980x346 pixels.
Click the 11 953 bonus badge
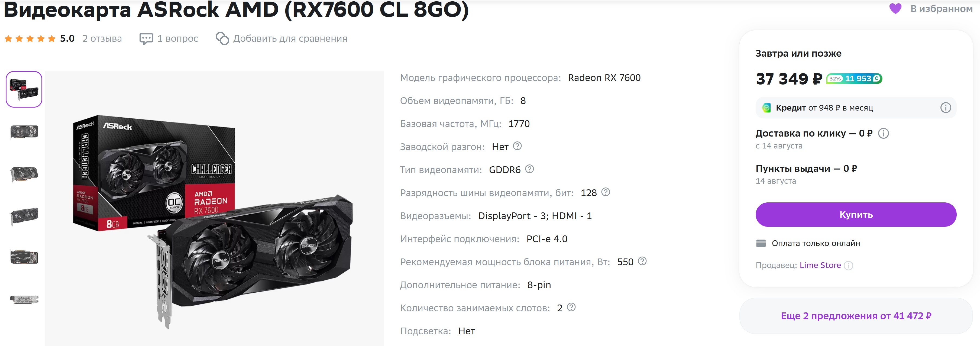click(854, 78)
